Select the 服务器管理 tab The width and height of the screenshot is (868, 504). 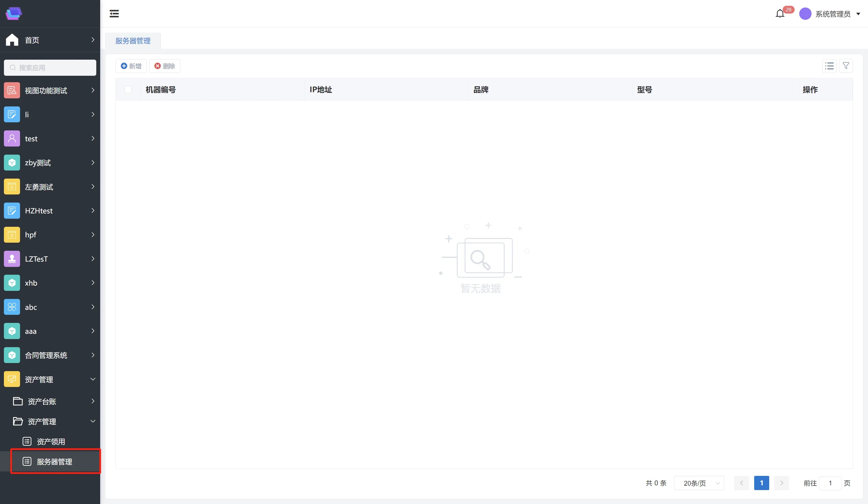pos(133,41)
